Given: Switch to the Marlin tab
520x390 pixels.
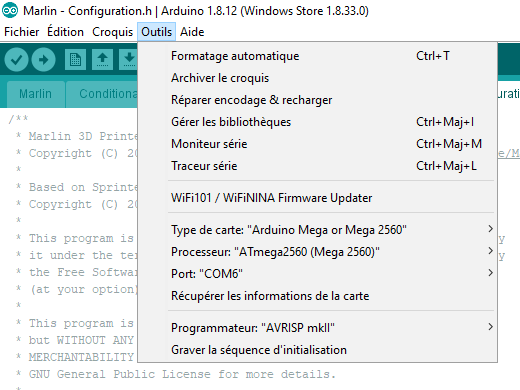Looking at the screenshot, I should tap(35, 94).
